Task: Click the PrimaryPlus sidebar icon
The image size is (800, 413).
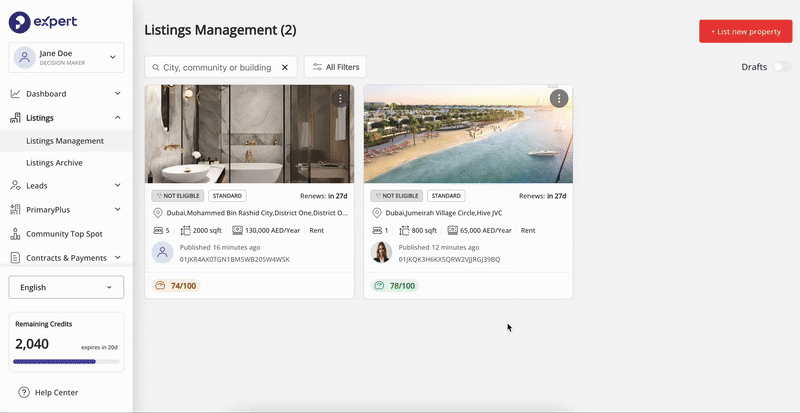Action: pyautogui.click(x=15, y=210)
